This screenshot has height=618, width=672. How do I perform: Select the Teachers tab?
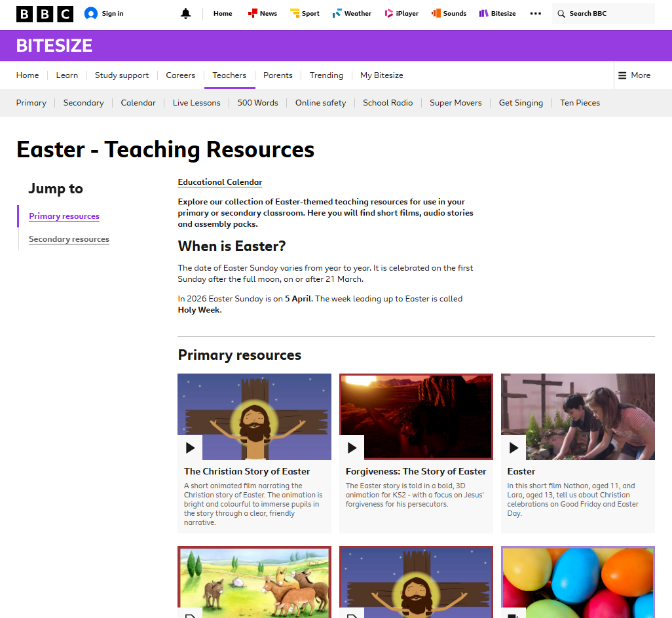229,75
